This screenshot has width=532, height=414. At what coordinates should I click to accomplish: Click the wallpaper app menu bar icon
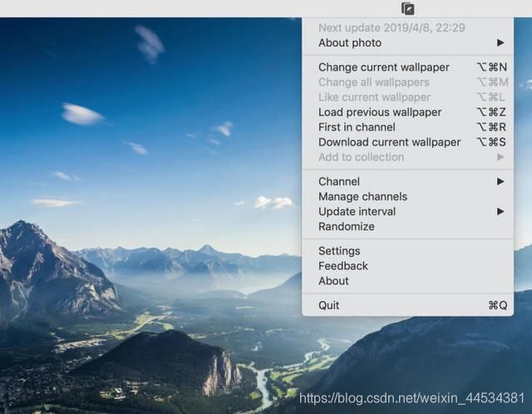(x=407, y=8)
